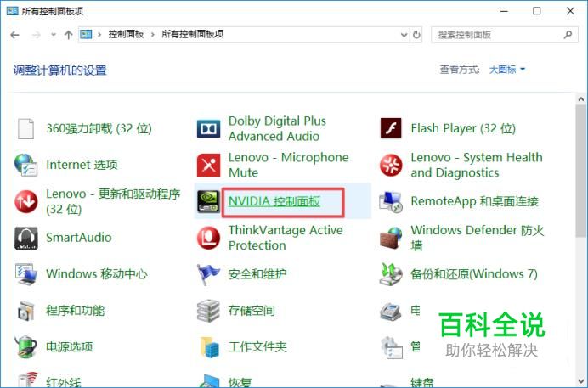The image size is (588, 388).
Task: Open 存储空间 link
Action: coord(252,311)
